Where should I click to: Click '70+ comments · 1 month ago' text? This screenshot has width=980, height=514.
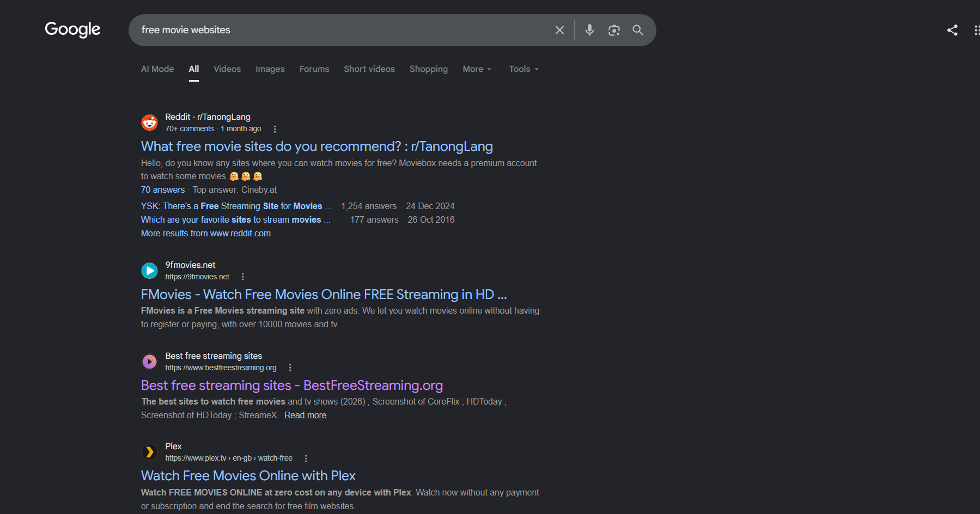214,129
